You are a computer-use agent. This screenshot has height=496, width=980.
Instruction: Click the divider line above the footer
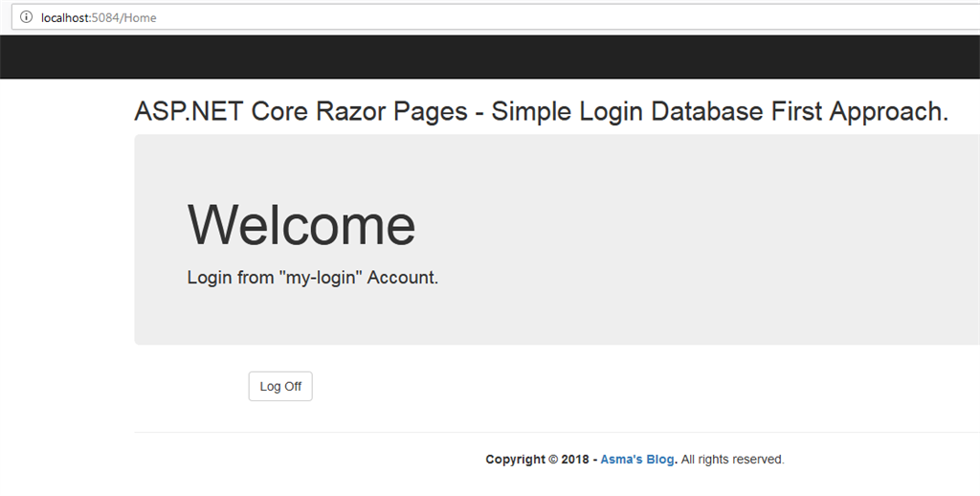[x=555, y=432]
